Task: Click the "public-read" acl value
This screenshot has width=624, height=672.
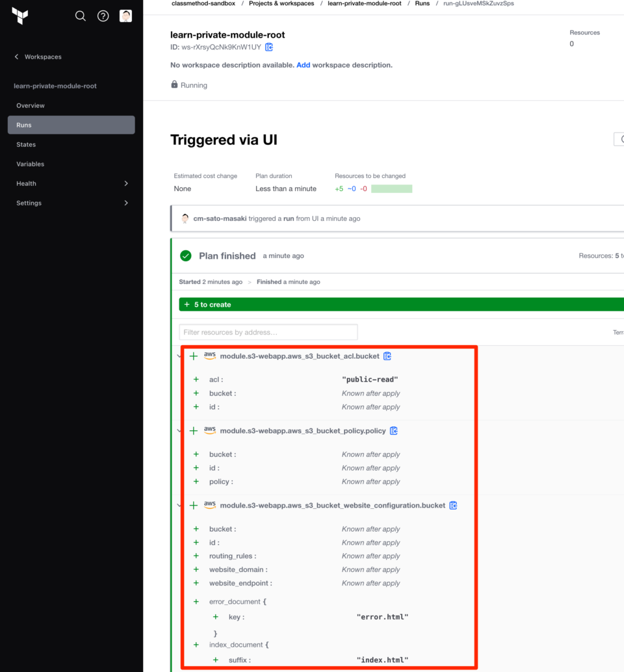Action: [x=370, y=380]
